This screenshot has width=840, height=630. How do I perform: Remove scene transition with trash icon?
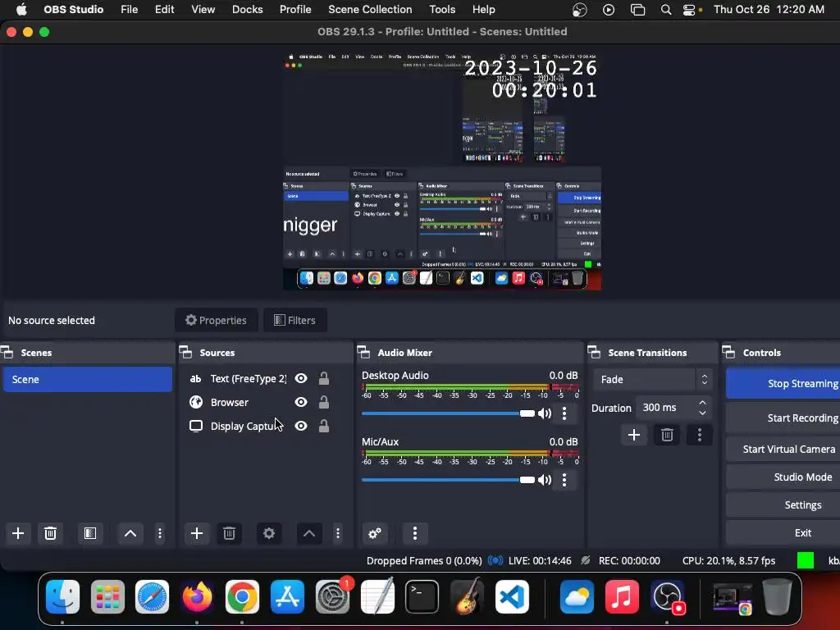(x=667, y=435)
